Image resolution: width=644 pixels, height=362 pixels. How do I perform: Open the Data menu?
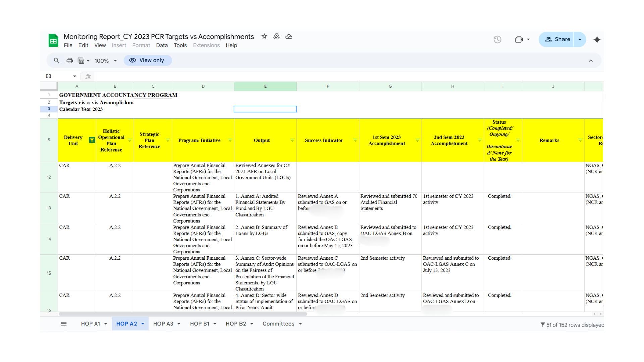[x=162, y=45]
